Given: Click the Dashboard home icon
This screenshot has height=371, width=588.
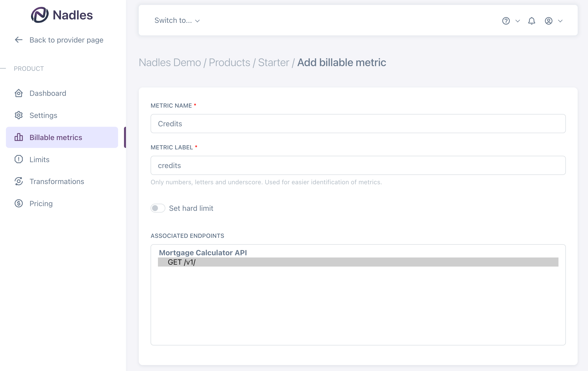Looking at the screenshot, I should (x=19, y=93).
